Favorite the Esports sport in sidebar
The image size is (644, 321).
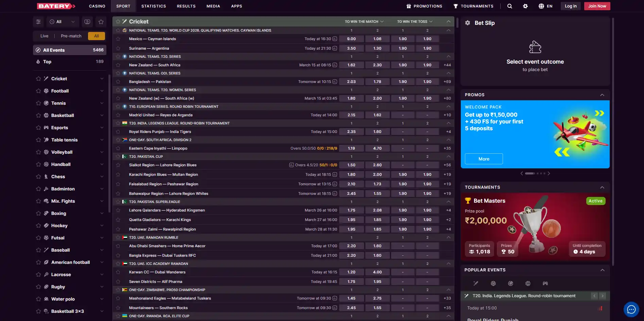pyautogui.click(x=38, y=128)
